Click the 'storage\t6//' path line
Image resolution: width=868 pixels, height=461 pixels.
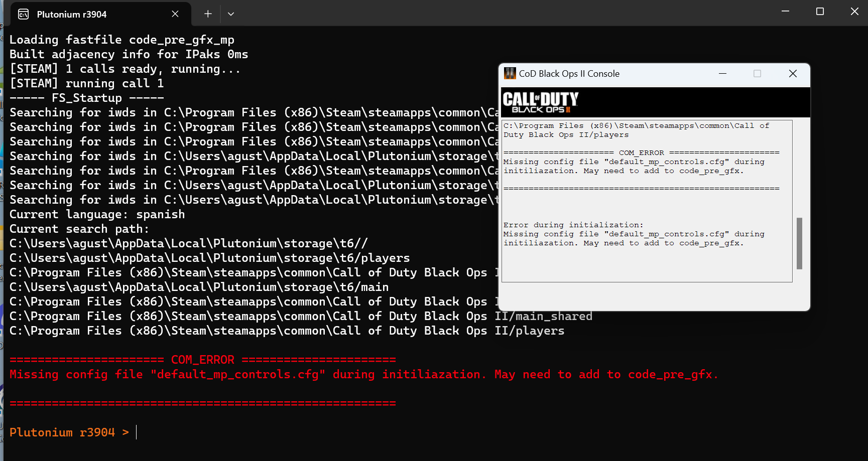point(189,243)
